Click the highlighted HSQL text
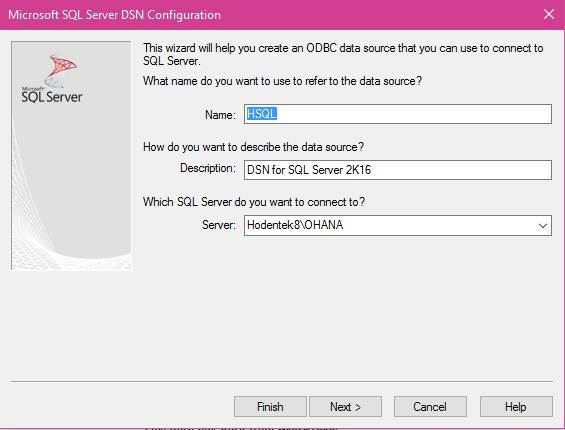The height and width of the screenshot is (430, 565). coord(262,114)
